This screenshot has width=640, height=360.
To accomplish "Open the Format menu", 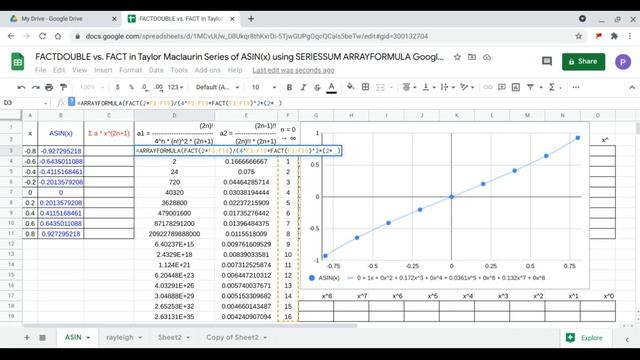I will pyautogui.click(x=131, y=70).
